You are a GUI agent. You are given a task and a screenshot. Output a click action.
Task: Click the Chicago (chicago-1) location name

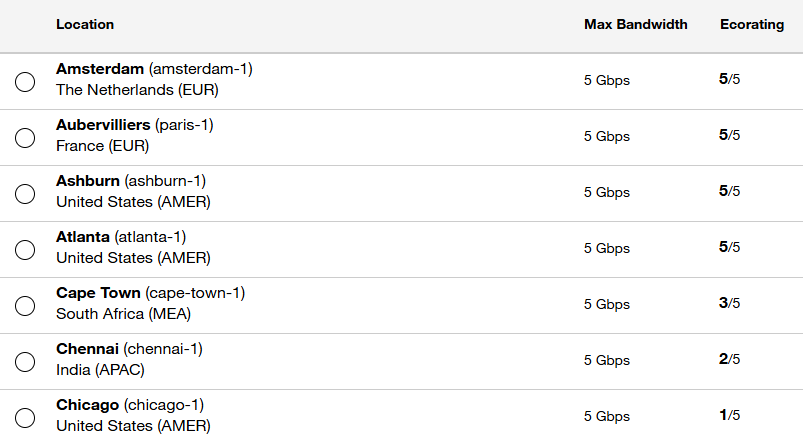pos(130,405)
